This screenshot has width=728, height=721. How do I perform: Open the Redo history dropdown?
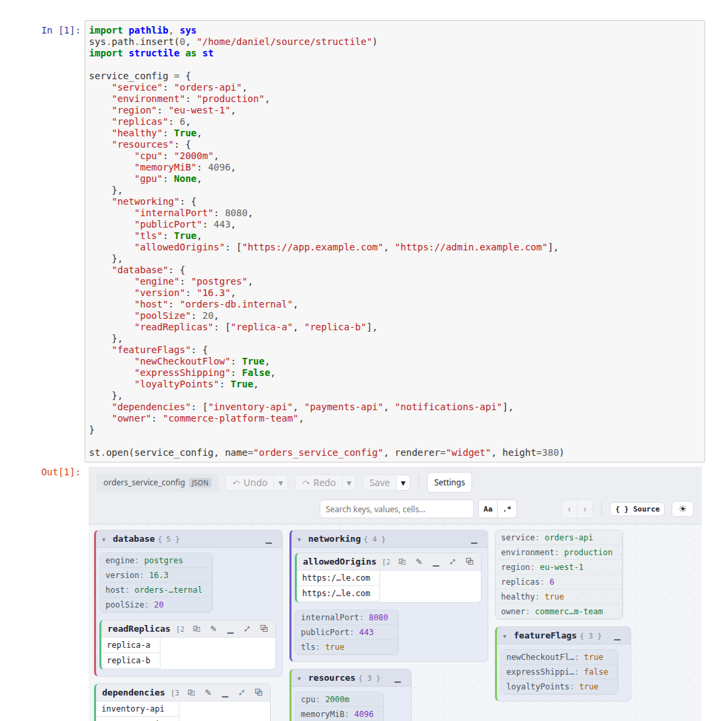pos(349,483)
